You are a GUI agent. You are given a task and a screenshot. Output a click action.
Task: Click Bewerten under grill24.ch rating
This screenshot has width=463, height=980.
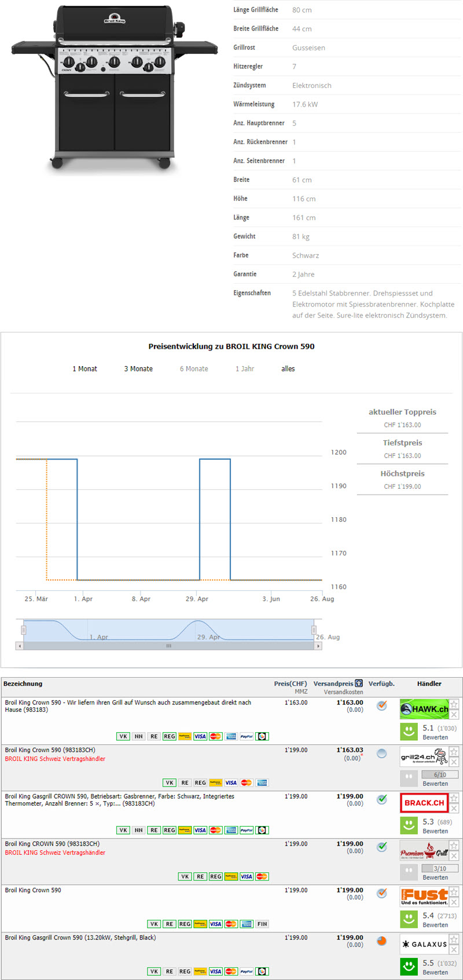(435, 784)
